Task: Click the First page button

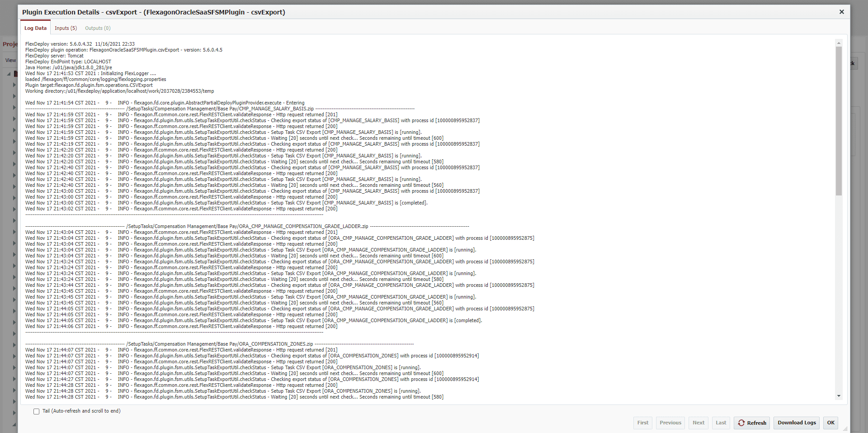Action: click(642, 423)
